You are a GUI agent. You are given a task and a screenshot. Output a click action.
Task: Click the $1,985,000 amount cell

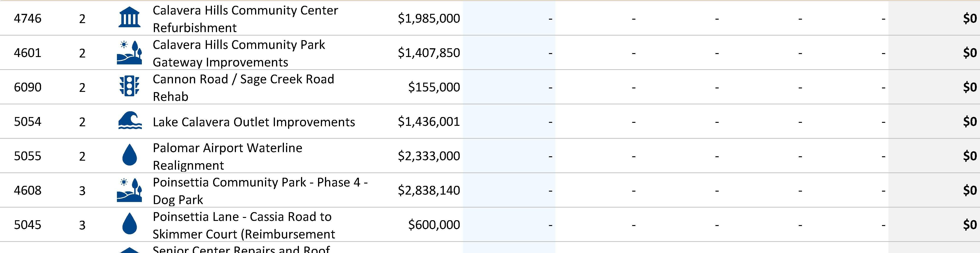(428, 18)
